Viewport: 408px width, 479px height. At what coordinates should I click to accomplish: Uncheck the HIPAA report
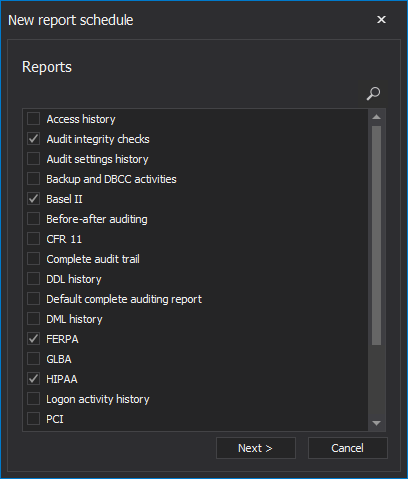[33, 379]
